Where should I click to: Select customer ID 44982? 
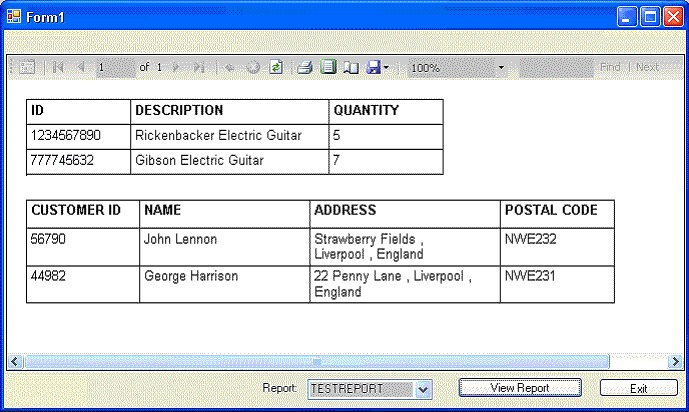(83, 284)
